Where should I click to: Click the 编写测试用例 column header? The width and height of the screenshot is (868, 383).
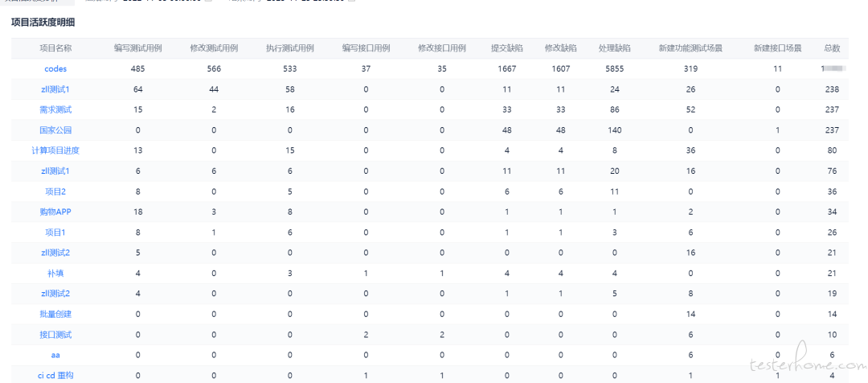(x=138, y=48)
